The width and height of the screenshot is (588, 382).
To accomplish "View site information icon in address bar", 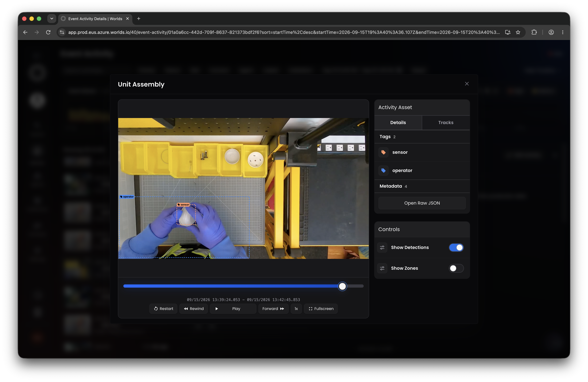I will [x=62, y=32].
